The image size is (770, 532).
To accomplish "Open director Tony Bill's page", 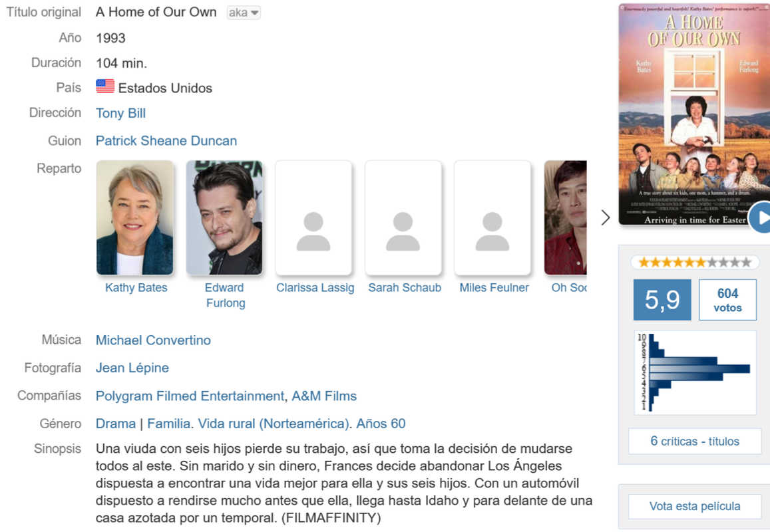I will [x=121, y=113].
